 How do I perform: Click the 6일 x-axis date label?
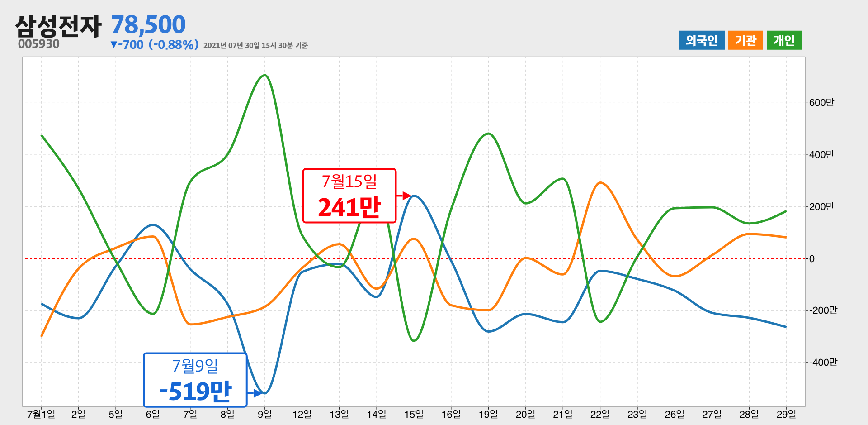point(153,414)
